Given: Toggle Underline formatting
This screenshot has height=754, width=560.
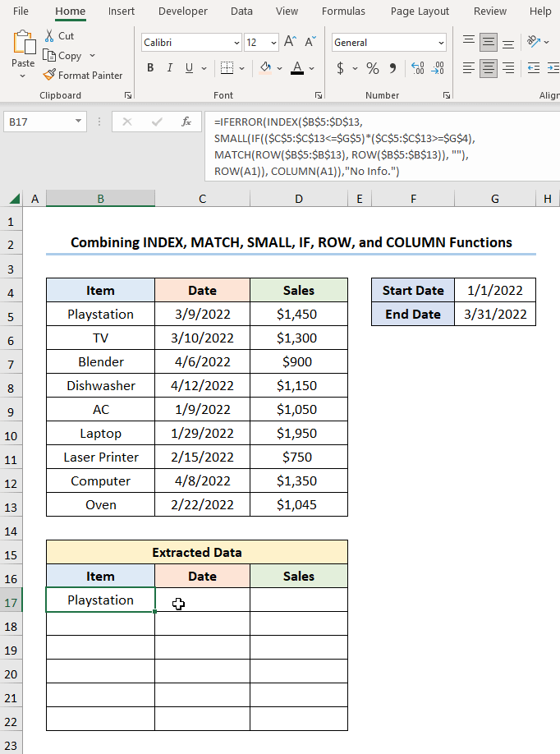Looking at the screenshot, I should (189, 68).
